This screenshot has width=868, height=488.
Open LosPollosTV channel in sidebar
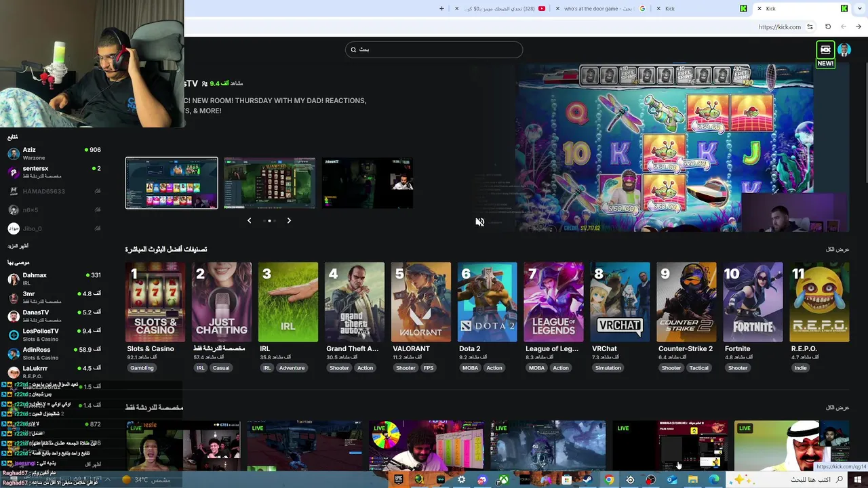(54, 334)
